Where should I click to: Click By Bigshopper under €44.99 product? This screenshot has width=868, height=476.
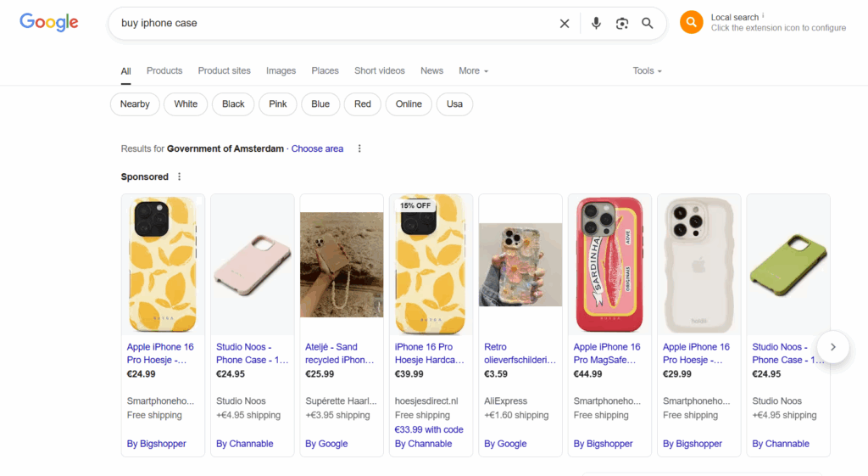pos(603,444)
